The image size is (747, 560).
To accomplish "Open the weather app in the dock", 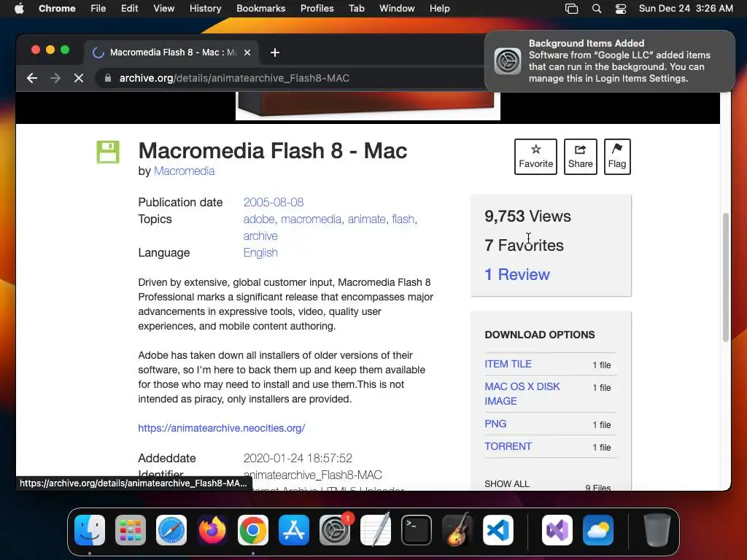I will click(x=598, y=530).
